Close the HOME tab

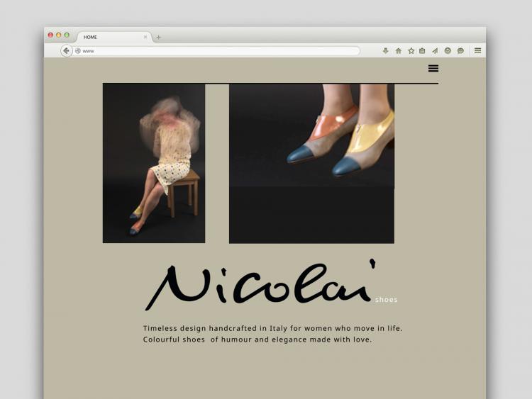(145, 37)
